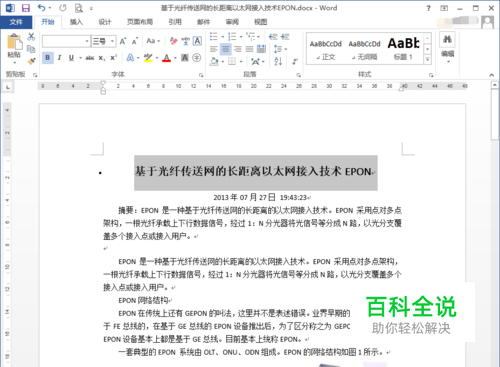Click the text highlight color button
The height and width of the screenshot is (367, 500).
[148, 58]
